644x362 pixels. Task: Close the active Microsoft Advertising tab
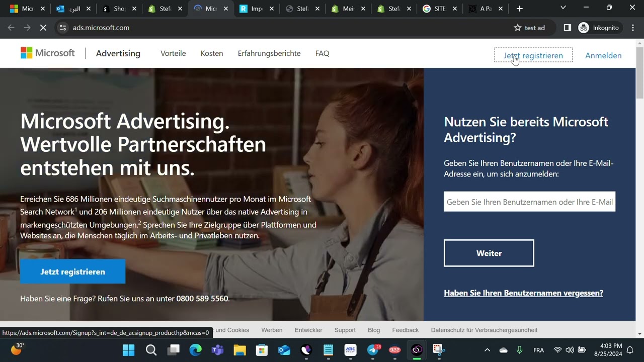225,9
